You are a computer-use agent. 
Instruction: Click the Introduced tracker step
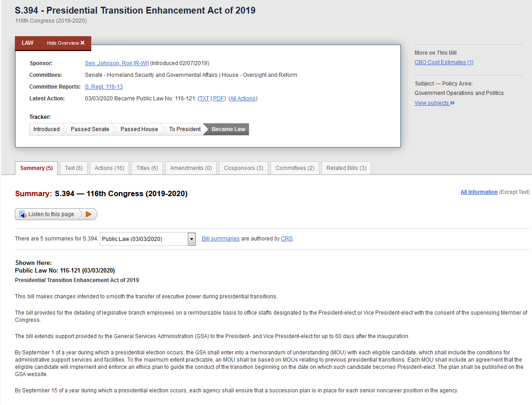[x=47, y=129]
